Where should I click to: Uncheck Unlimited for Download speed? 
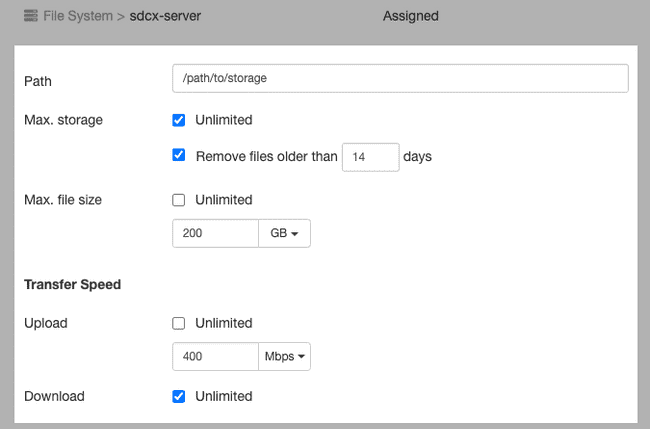[x=179, y=396]
